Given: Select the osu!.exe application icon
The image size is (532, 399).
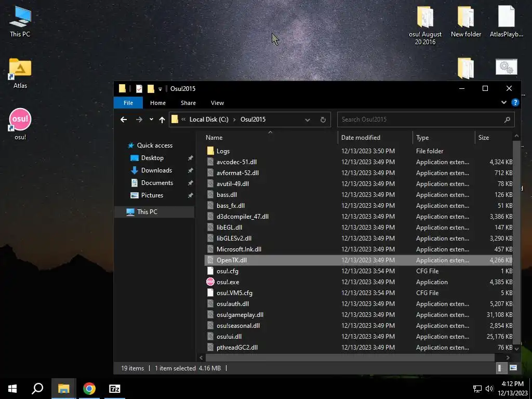Looking at the screenshot, I should pos(210,282).
